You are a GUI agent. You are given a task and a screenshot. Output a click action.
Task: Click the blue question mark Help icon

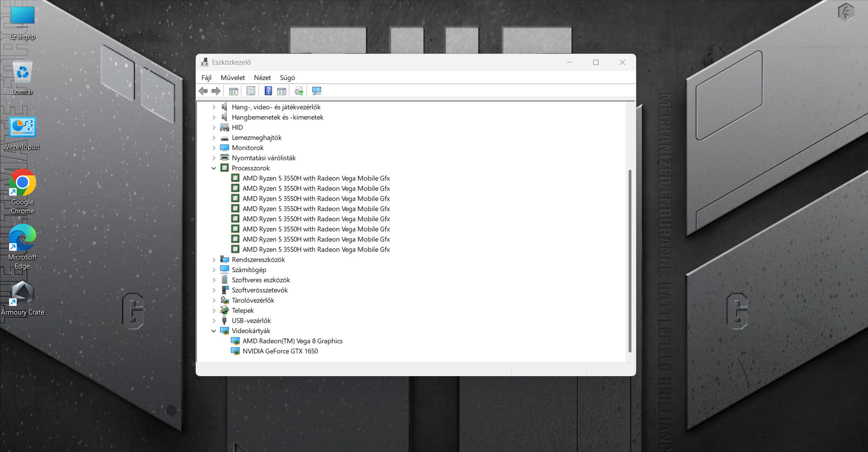[268, 91]
